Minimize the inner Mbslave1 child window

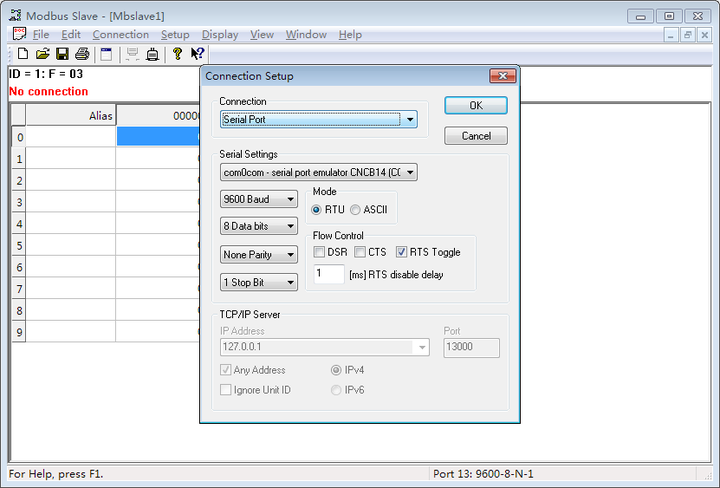pyautogui.click(x=670, y=35)
